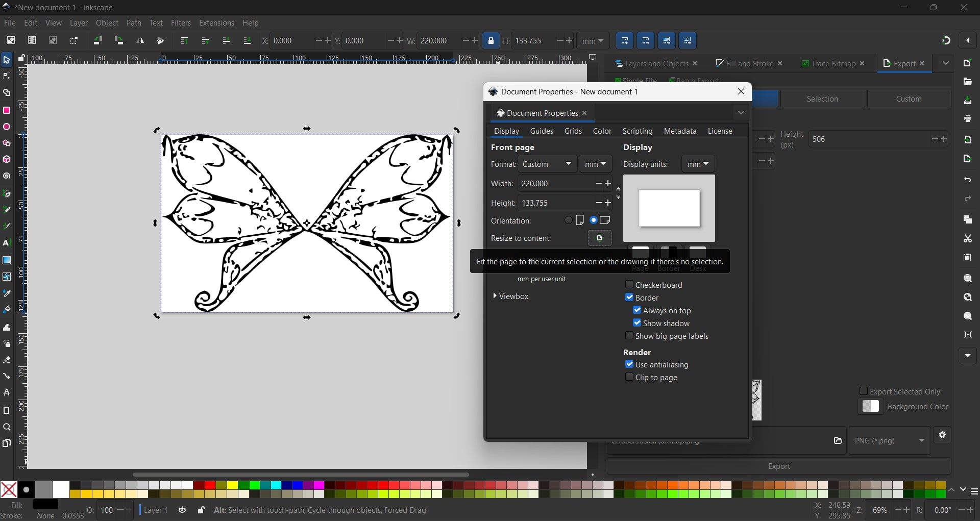Select the Spiral tool

[7, 176]
